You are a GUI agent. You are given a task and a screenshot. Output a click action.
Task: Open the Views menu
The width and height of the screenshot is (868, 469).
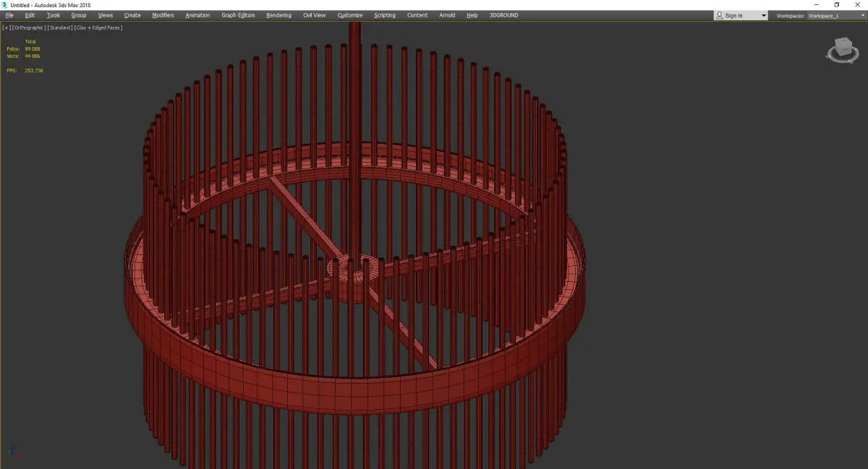[x=106, y=15]
